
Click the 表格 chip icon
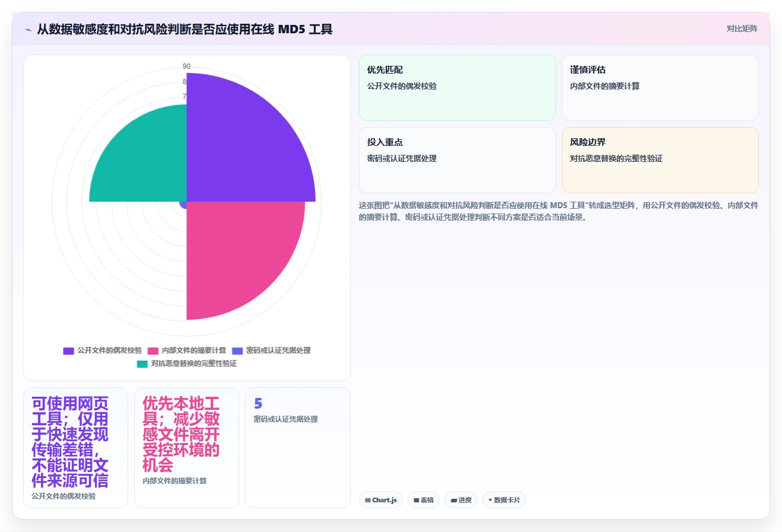tap(417, 501)
